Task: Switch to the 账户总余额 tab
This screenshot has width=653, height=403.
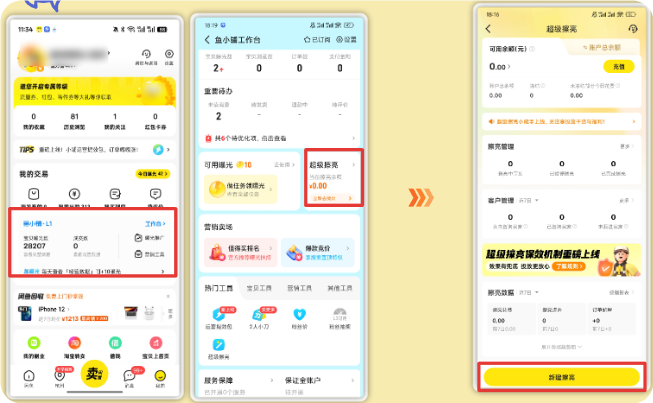Action: click(601, 47)
